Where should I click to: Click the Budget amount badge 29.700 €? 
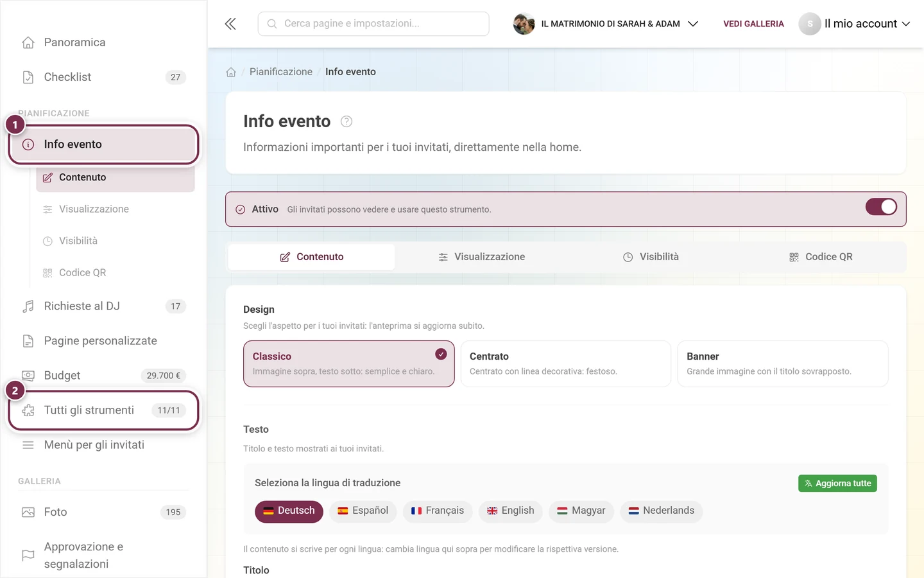coord(163,376)
